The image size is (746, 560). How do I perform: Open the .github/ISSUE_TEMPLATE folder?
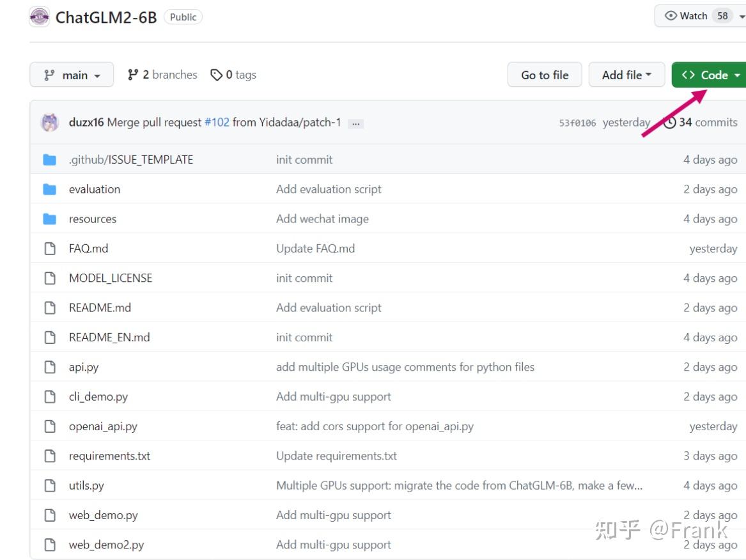click(131, 159)
